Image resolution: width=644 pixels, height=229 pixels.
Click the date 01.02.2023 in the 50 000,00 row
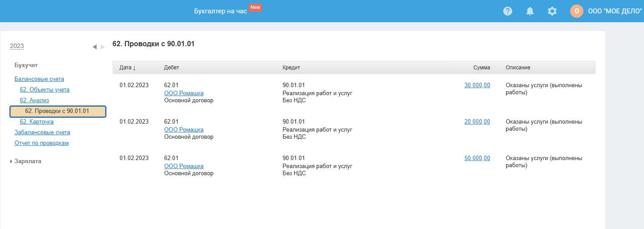[x=134, y=158]
